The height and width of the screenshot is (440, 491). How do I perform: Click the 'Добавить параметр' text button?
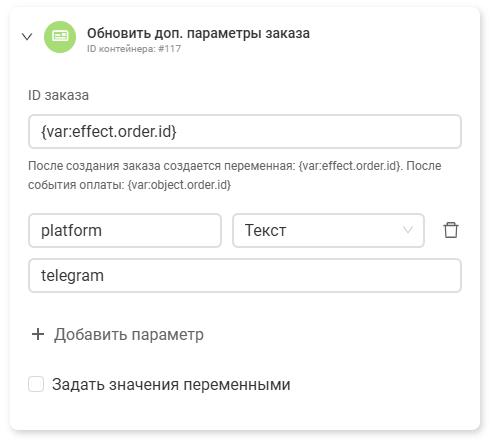(129, 334)
